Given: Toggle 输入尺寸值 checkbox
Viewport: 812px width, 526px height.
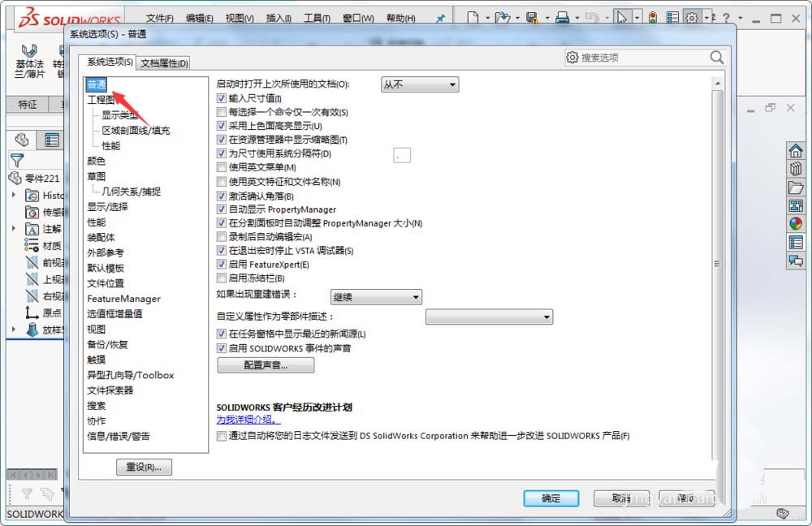Looking at the screenshot, I should [222, 98].
